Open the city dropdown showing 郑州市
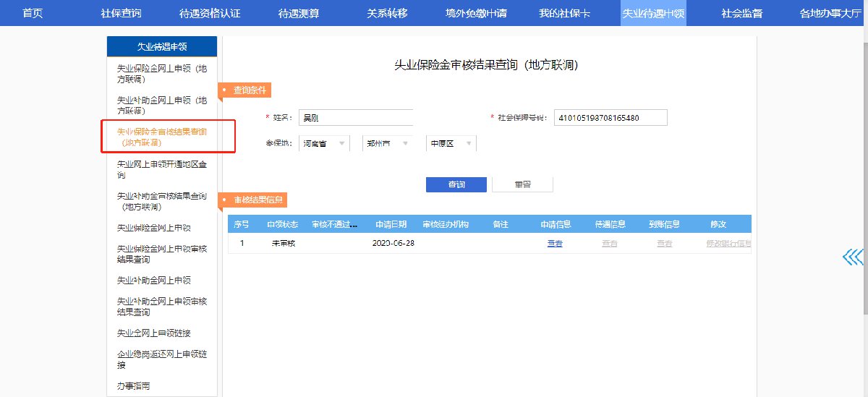Image resolution: width=868 pixels, height=397 pixels. (x=387, y=144)
